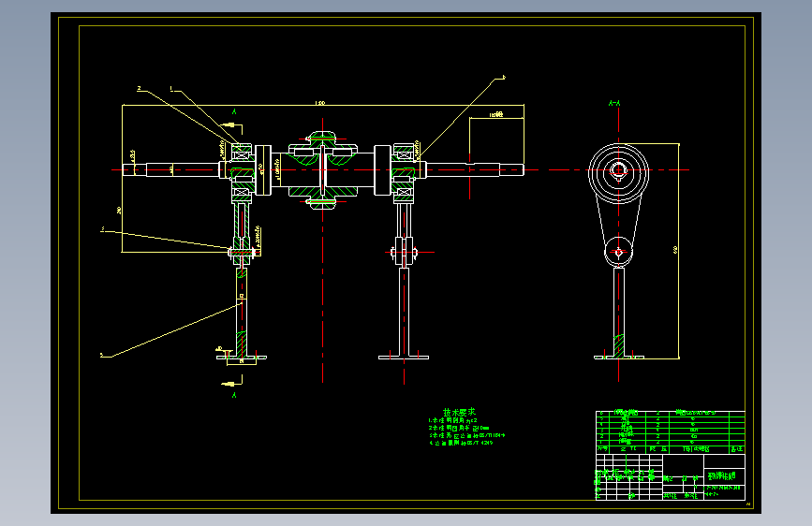This screenshot has width=812, height=526.
Task: Select the right disc flange beside the right bearing
Action: 382,170
